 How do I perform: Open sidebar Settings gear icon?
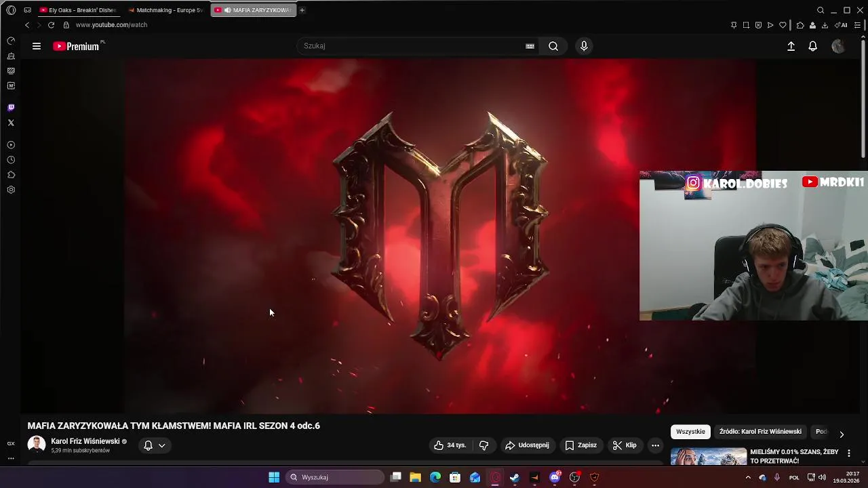pyautogui.click(x=11, y=190)
